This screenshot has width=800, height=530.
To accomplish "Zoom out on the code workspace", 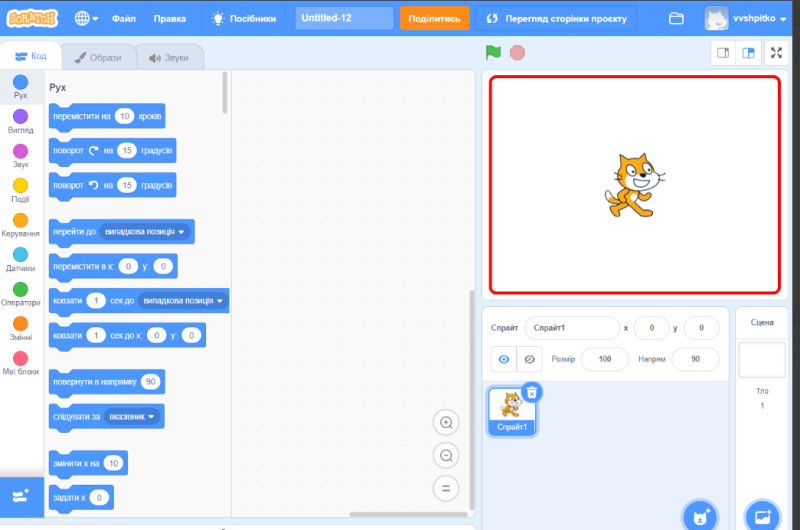I will [445, 455].
